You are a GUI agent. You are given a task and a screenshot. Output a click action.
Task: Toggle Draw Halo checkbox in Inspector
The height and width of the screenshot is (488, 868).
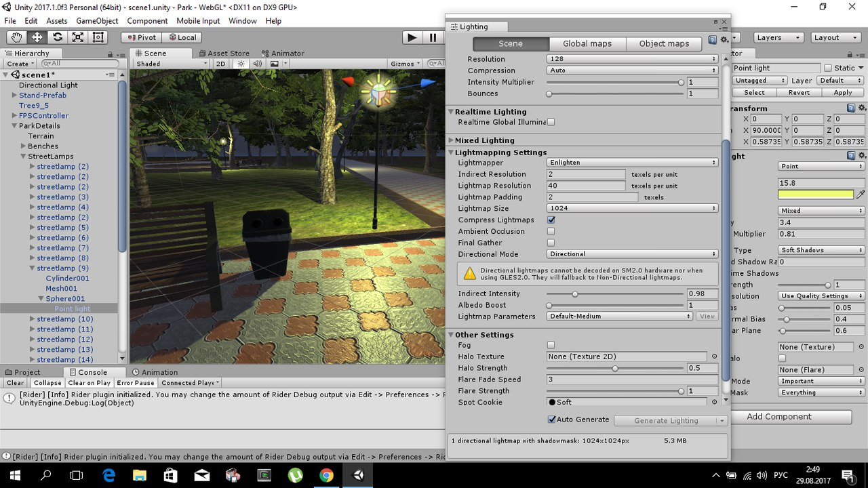(782, 359)
